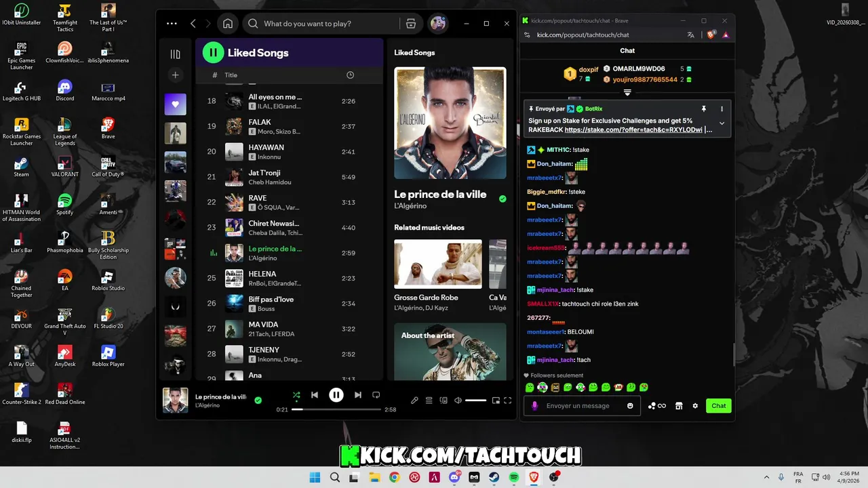Toggle liked checkmark in now-playing bar
The image size is (868, 488).
[x=258, y=401]
